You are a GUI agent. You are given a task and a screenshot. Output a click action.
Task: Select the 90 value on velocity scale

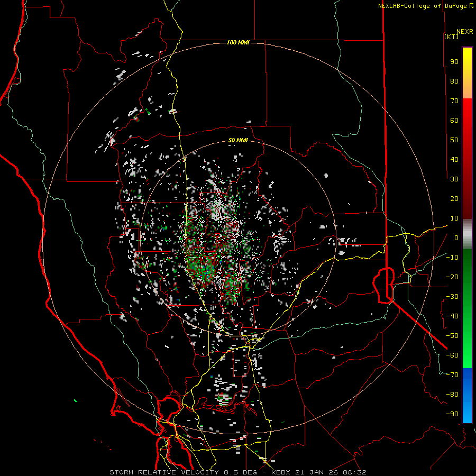pos(454,62)
